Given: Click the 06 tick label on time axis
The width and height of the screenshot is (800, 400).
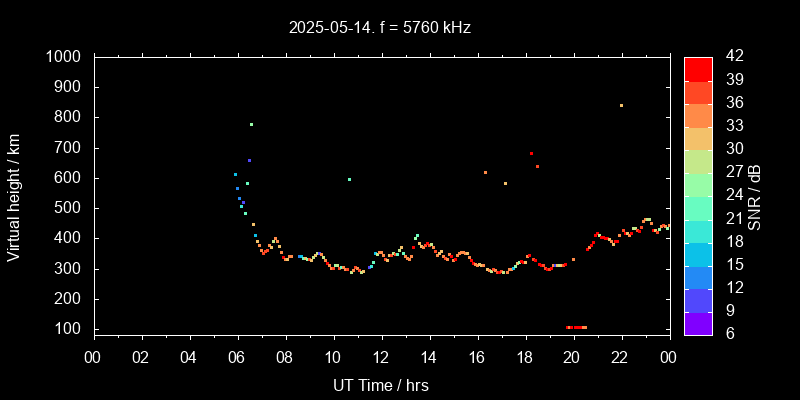Looking at the screenshot, I should [237, 356].
